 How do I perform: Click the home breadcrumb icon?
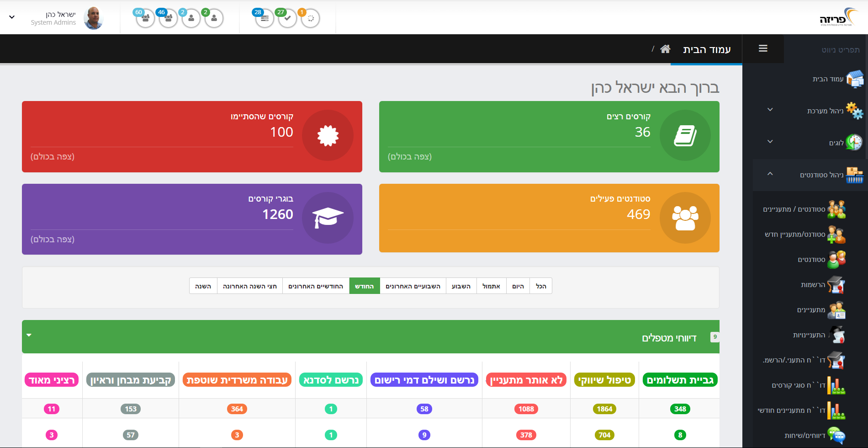665,49
